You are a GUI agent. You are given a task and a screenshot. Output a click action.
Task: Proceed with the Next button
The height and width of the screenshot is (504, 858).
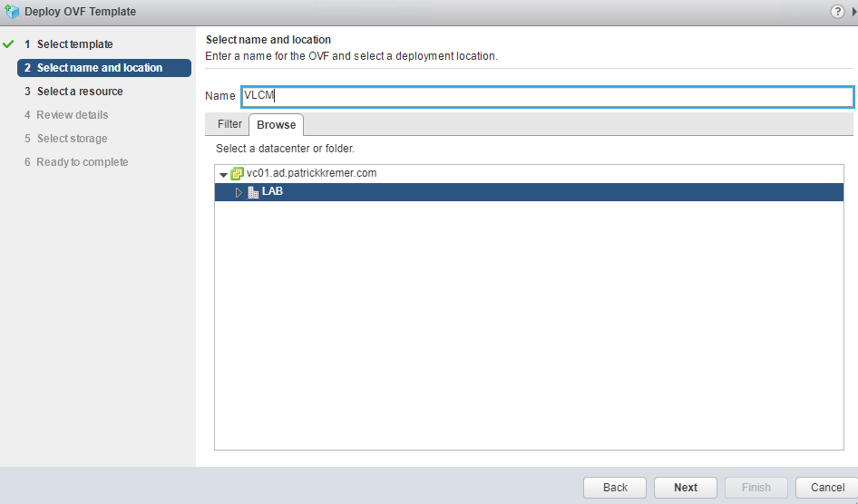coord(685,487)
